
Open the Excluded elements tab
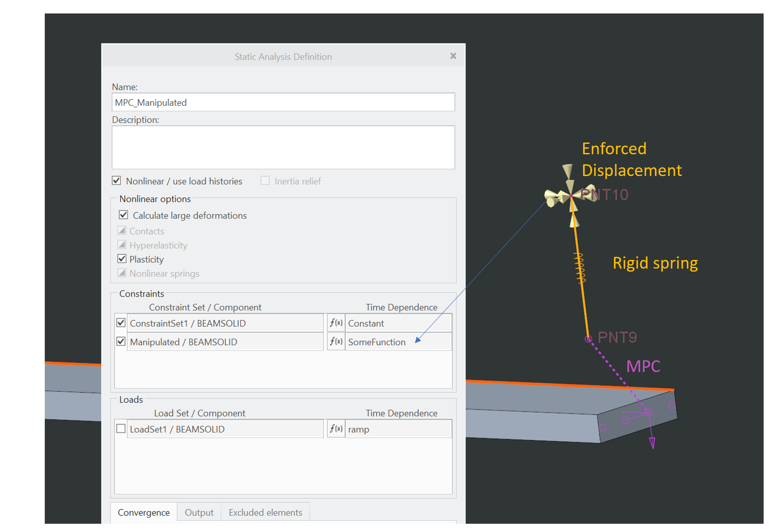coord(265,512)
